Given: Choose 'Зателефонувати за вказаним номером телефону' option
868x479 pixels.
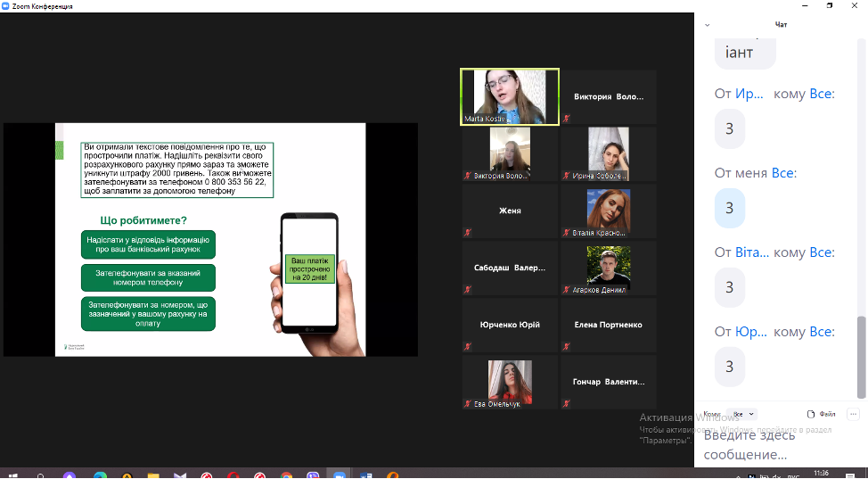Looking at the screenshot, I should tap(148, 277).
